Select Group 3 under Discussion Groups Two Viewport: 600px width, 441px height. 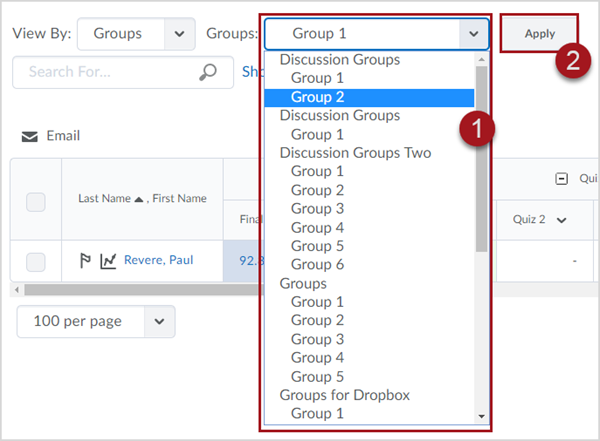pyautogui.click(x=317, y=209)
